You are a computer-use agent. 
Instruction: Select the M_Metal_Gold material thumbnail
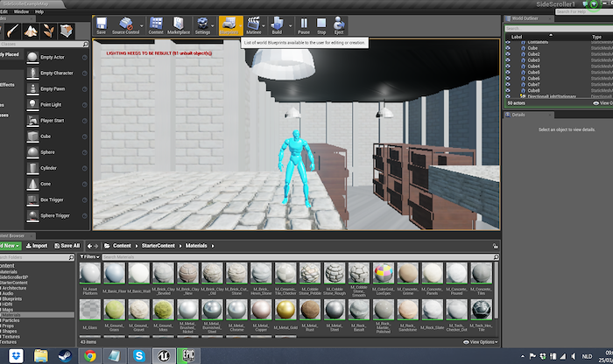(x=285, y=310)
